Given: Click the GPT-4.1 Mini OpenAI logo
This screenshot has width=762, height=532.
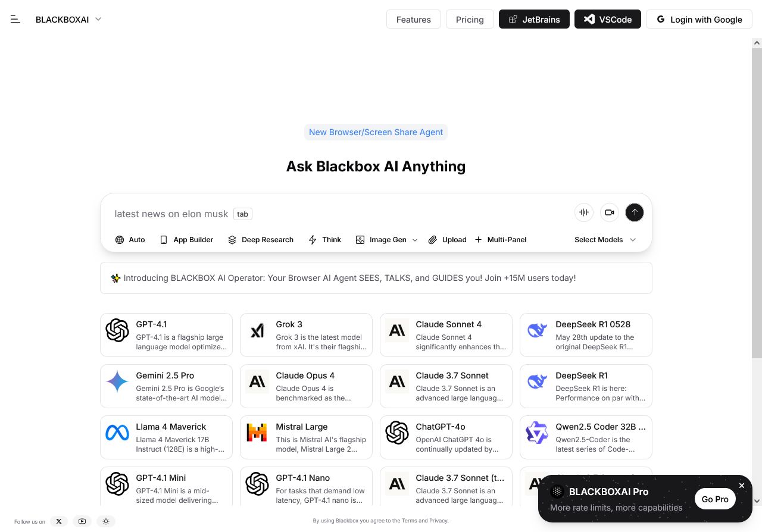Looking at the screenshot, I should [117, 484].
